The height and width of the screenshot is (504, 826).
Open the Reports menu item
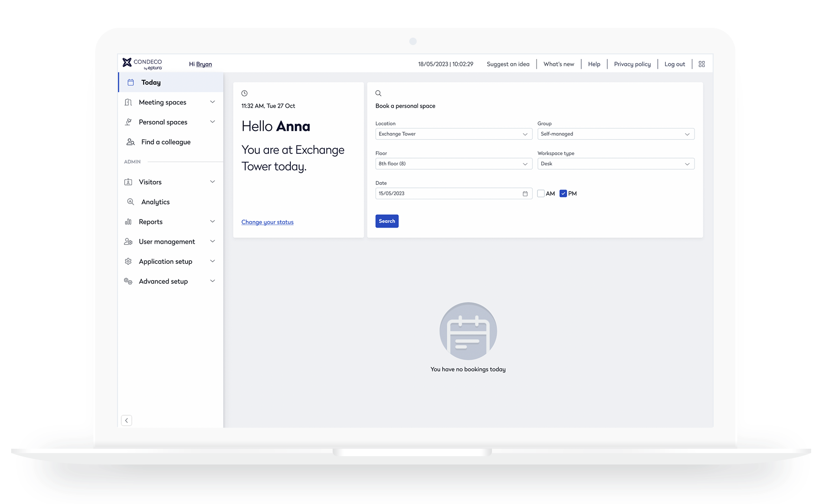pyautogui.click(x=171, y=222)
